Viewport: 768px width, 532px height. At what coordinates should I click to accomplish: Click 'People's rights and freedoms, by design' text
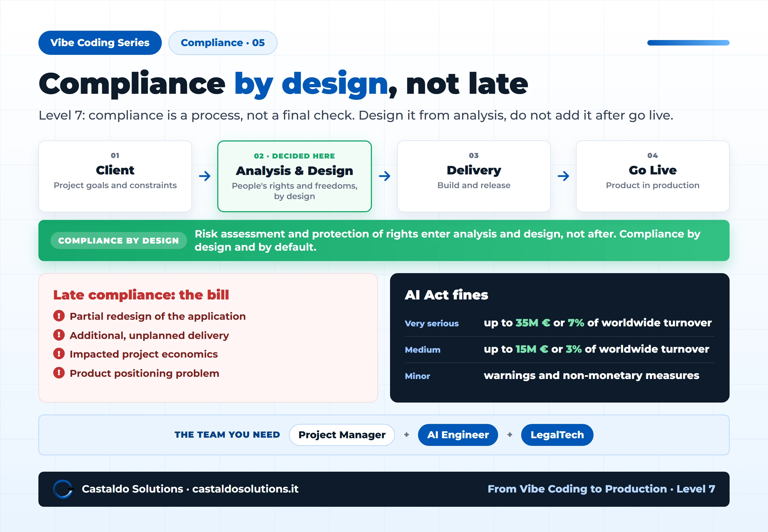click(x=295, y=191)
